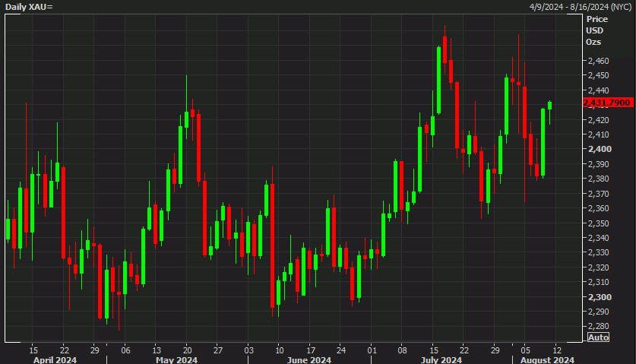Click the 'August 2024' month label

pyautogui.click(x=547, y=360)
